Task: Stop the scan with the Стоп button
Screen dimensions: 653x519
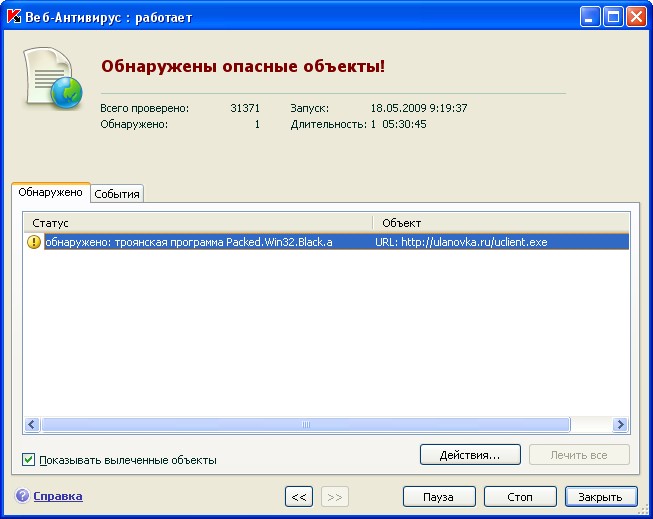Action: (520, 496)
